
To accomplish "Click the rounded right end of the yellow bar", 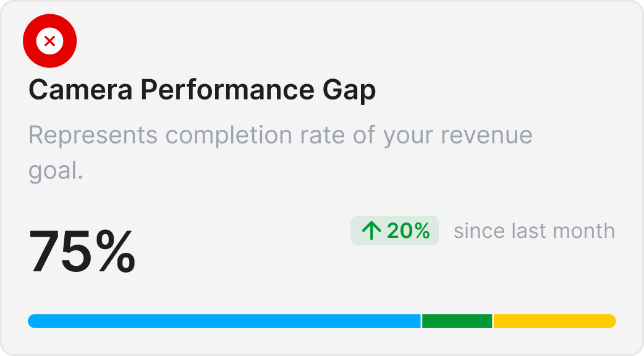I will pyautogui.click(x=611, y=321).
